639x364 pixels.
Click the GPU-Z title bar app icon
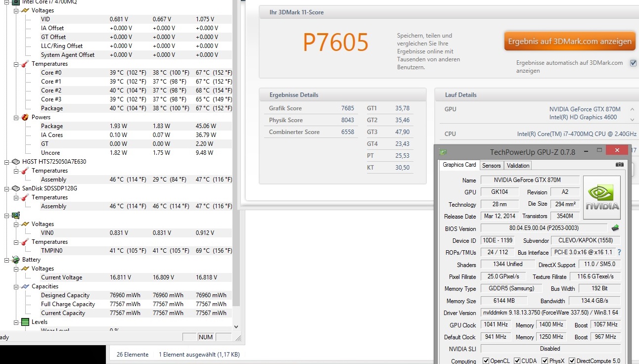click(x=443, y=152)
